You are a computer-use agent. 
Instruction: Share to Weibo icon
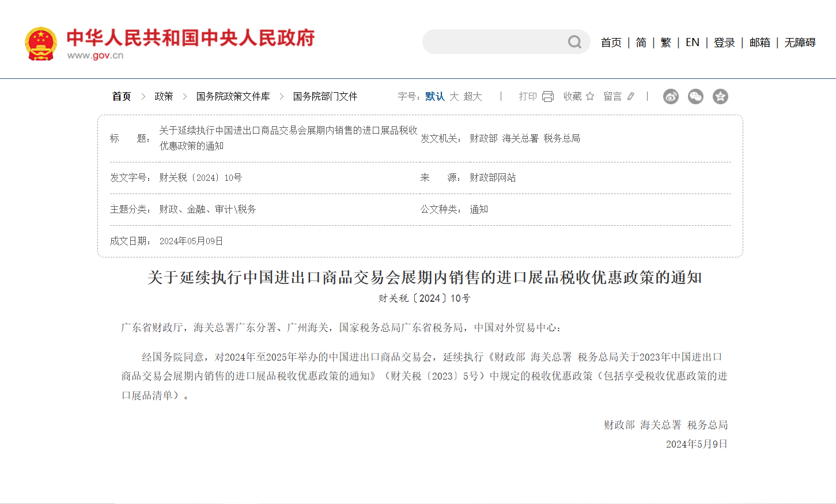pos(671,96)
